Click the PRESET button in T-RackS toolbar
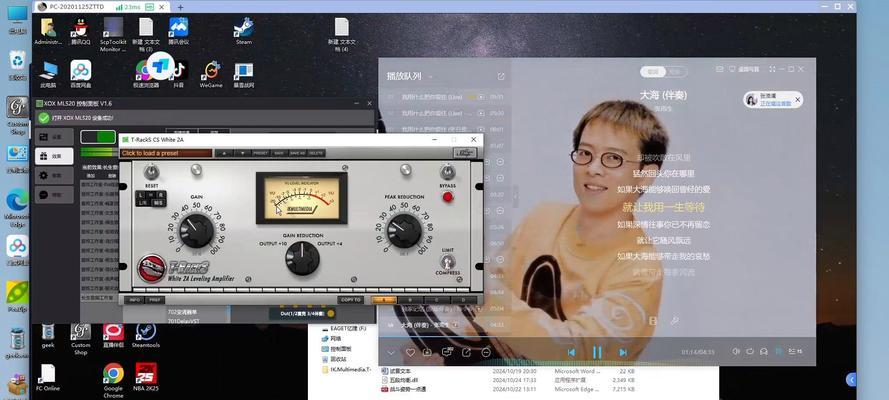 coord(261,153)
